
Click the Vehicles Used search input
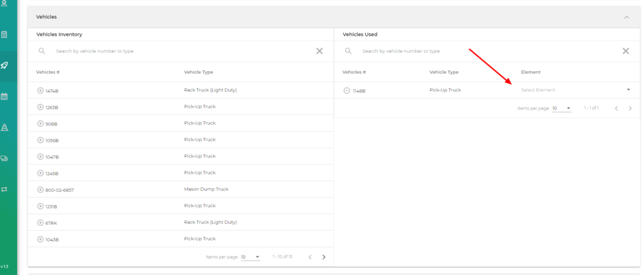(x=484, y=51)
